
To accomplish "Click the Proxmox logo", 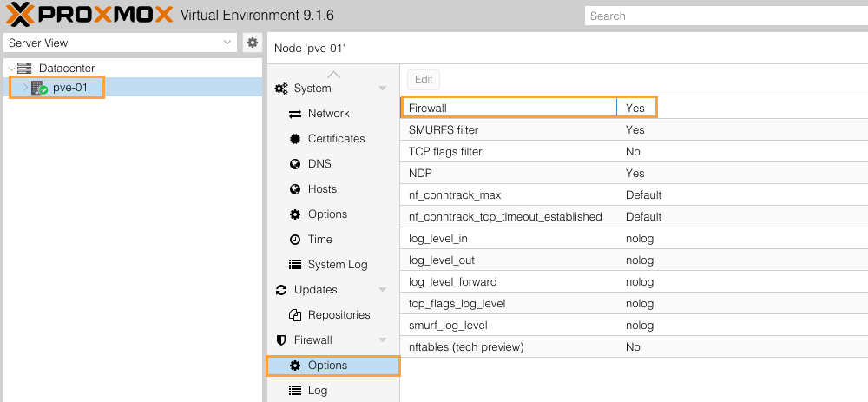I will point(89,15).
